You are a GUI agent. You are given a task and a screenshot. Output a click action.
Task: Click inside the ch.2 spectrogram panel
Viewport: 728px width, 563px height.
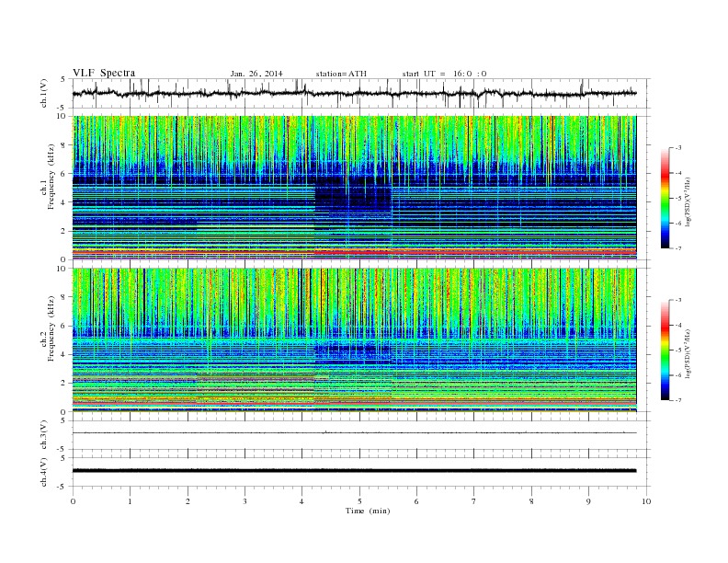[354, 340]
